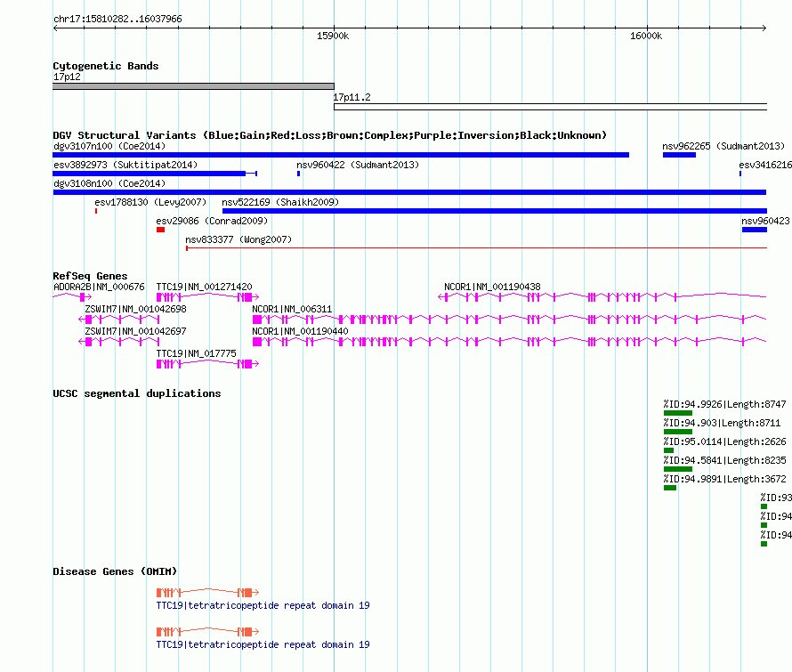Viewport: 792px width, 672px height.
Task: Click the TTC19 NM_001271420 exon glyph
Action: (x=207, y=297)
